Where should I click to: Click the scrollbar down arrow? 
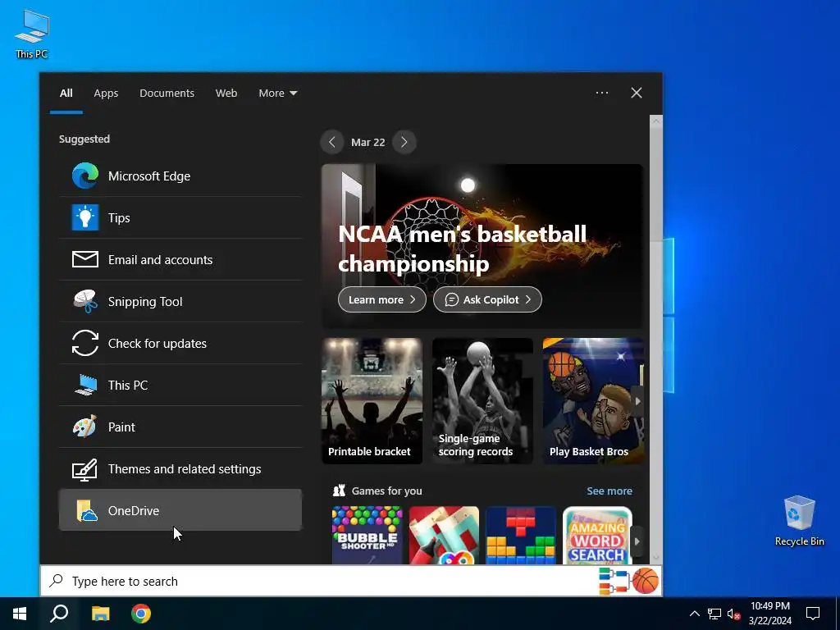coord(655,558)
